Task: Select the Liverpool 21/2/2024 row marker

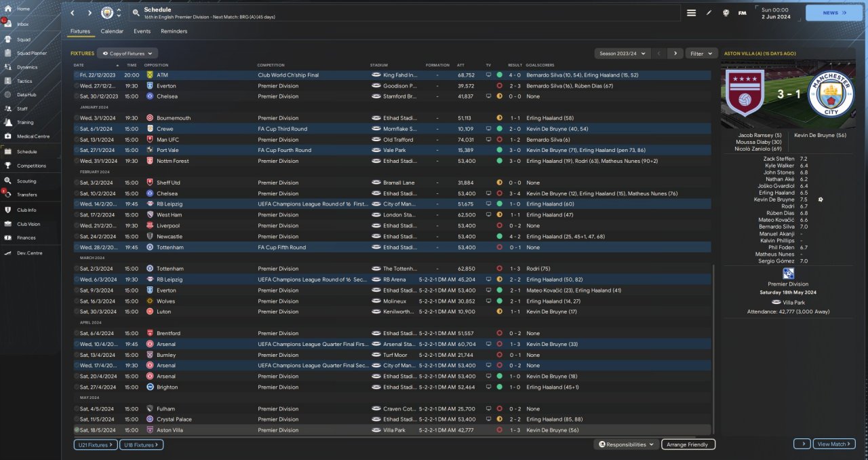Action: [77, 225]
